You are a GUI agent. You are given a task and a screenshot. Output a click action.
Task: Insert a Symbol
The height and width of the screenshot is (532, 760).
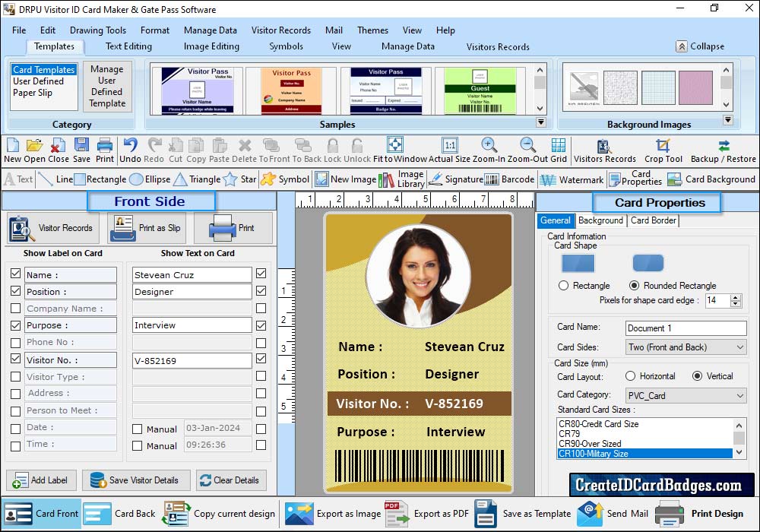coord(285,179)
